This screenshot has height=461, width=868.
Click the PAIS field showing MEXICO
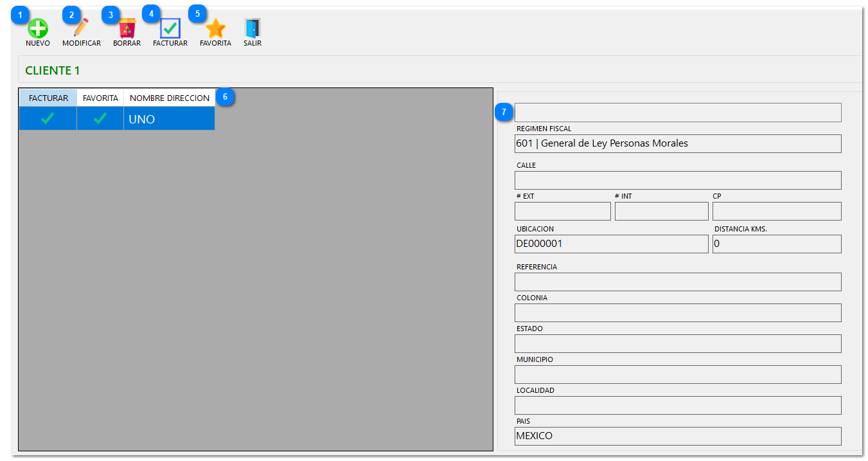tap(677, 436)
